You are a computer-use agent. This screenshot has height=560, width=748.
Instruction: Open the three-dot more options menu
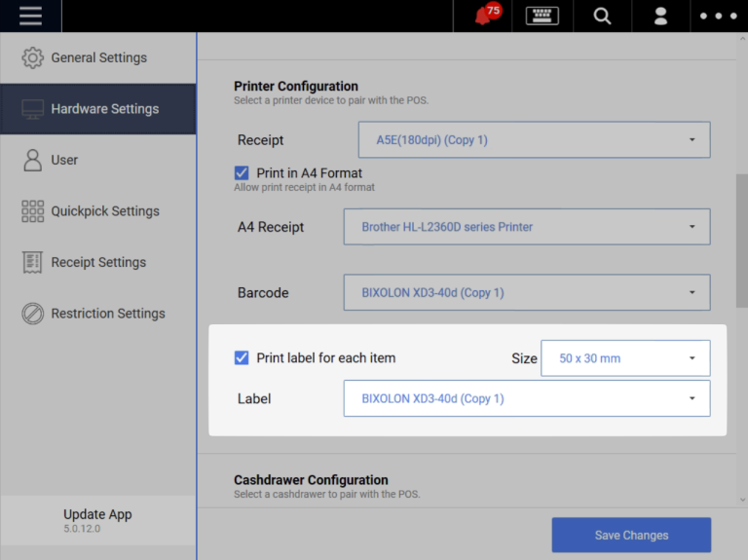pos(719,17)
